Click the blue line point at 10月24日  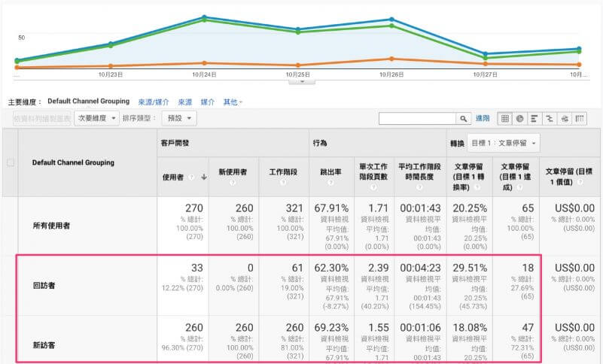(204, 17)
